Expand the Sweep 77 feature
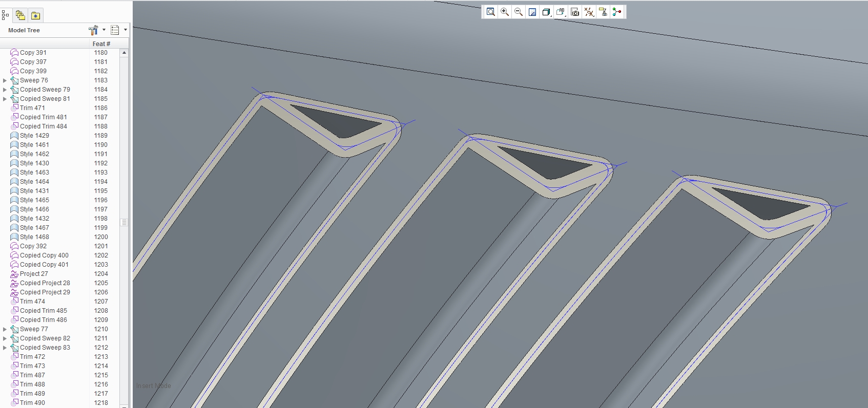Screen dimensions: 868x408 [5, 329]
